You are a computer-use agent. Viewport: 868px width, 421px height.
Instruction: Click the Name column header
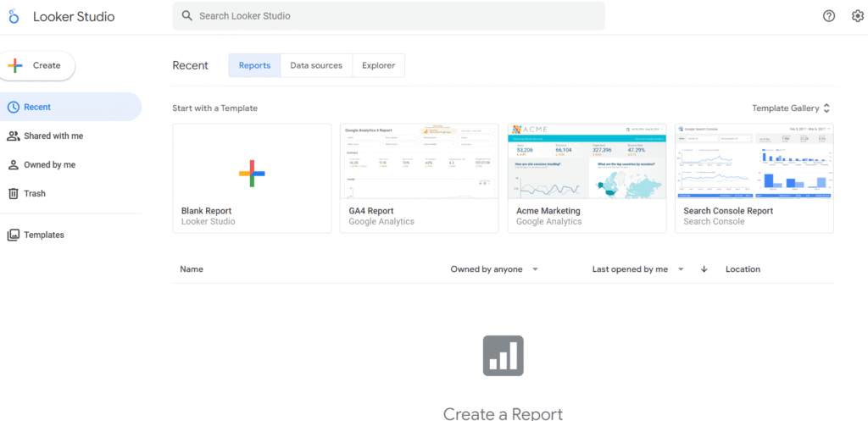click(192, 269)
